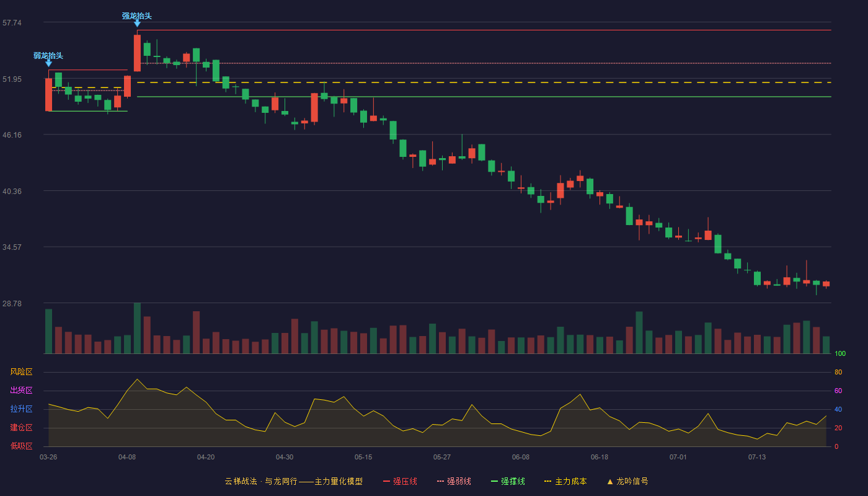Click the 07-01 date axis label
The image size is (868, 496).
coord(678,457)
